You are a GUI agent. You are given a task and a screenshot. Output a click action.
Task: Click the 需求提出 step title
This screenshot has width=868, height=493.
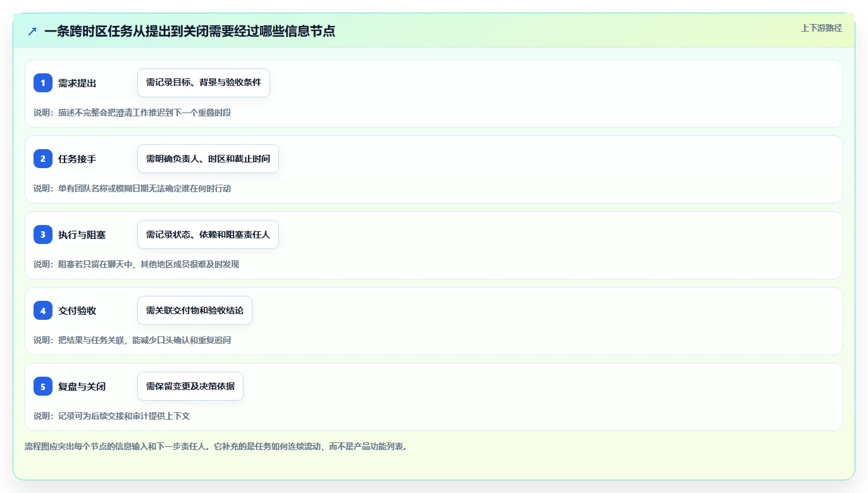pyautogui.click(x=77, y=83)
